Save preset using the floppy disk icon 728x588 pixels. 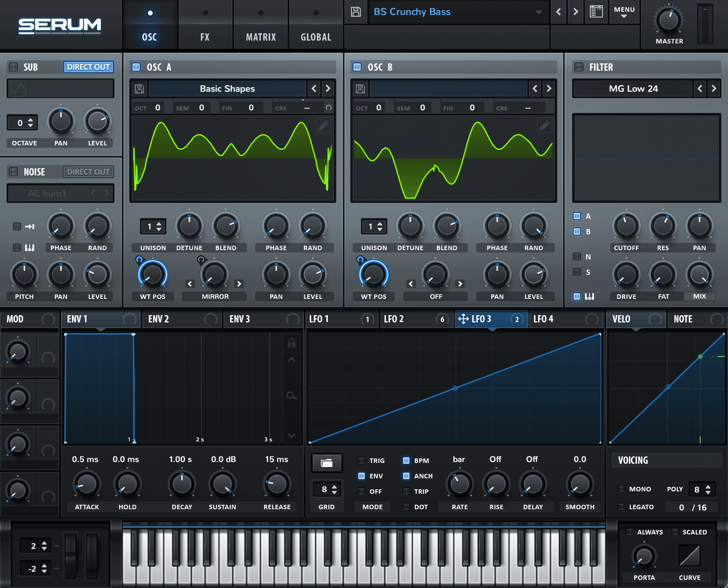[356, 12]
